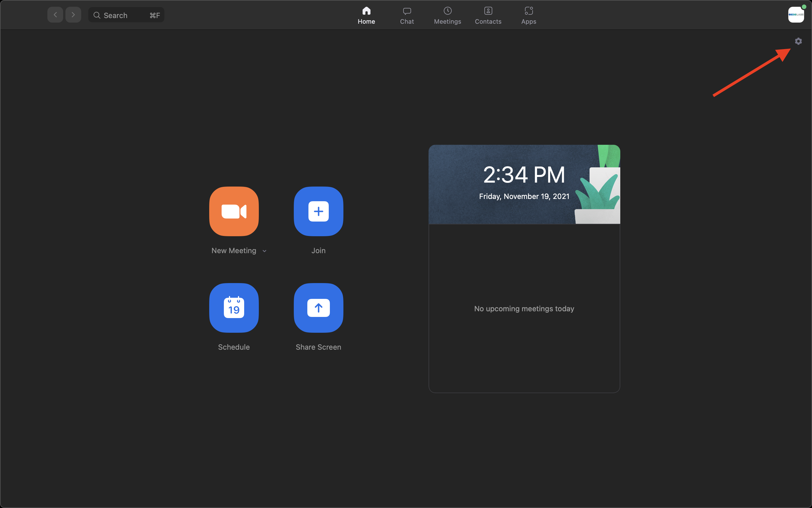Launch Share Screen with the up-arrow icon
Screen dimensions: 812x508
(318, 308)
